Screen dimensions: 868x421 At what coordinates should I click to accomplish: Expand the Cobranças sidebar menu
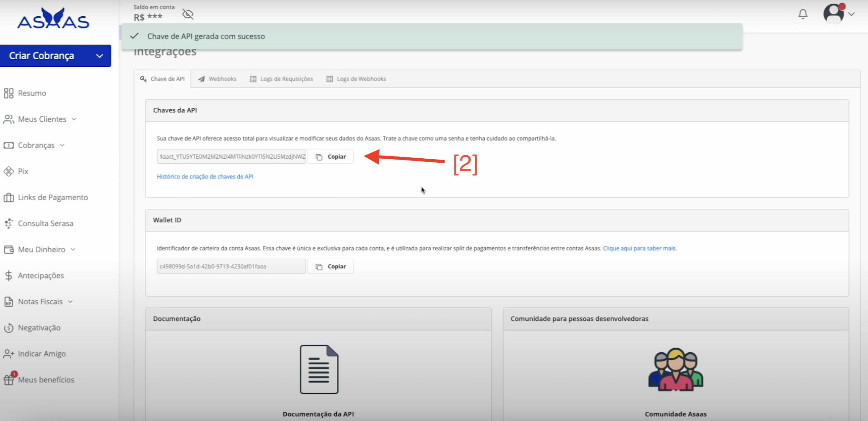click(36, 145)
